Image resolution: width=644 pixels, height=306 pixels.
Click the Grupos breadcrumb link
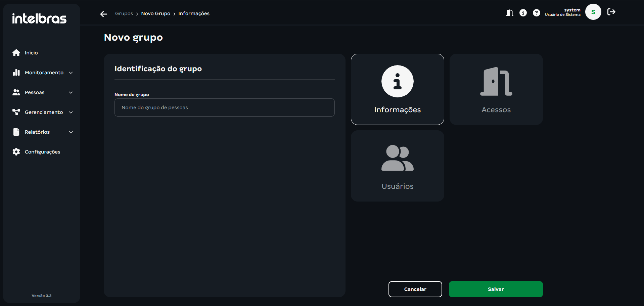124,13
